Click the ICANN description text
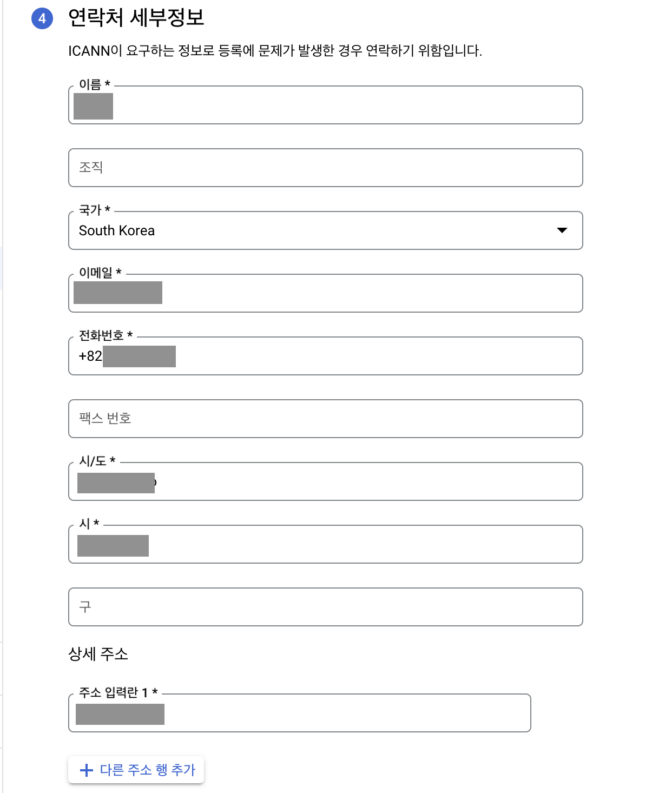This screenshot has height=793, width=672. click(x=275, y=51)
